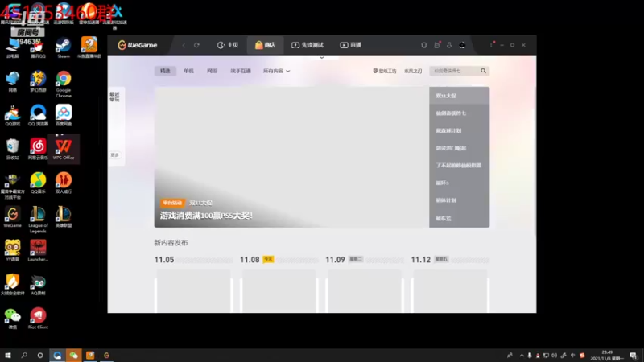
Task: Click the WeGame logo in title bar
Action: (138, 45)
